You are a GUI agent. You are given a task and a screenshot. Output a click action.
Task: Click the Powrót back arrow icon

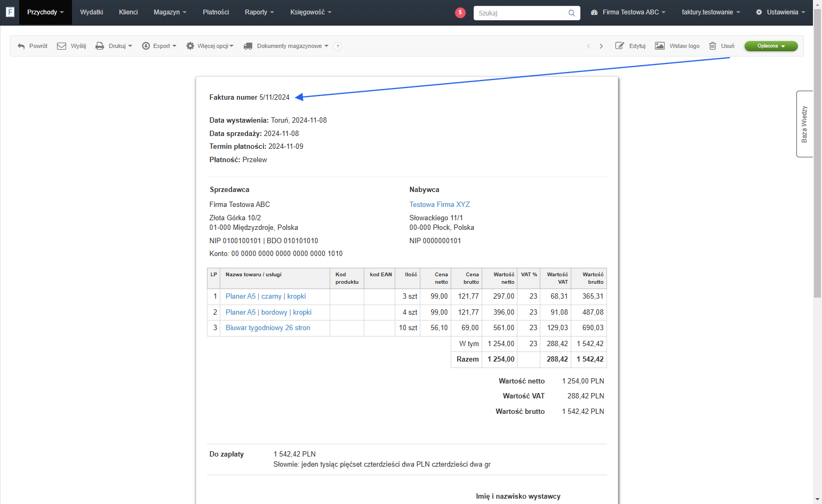point(21,46)
